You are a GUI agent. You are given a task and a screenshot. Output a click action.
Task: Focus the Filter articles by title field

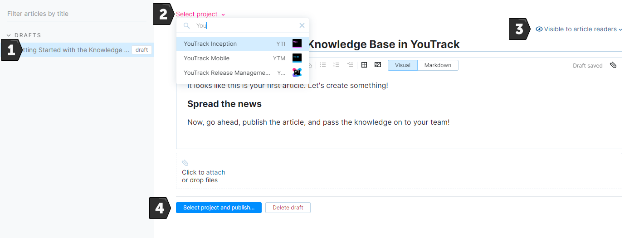(x=77, y=14)
